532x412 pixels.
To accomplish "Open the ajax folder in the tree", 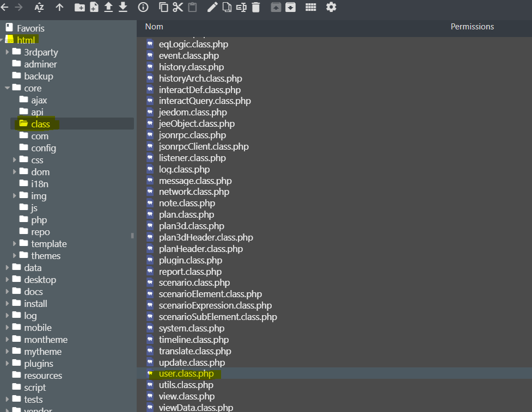I will click(x=39, y=100).
